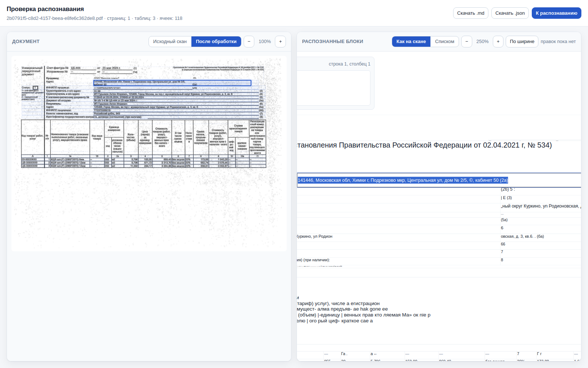Click the правок пока нет status text
This screenshot has width=588, height=368.
pyautogui.click(x=558, y=42)
